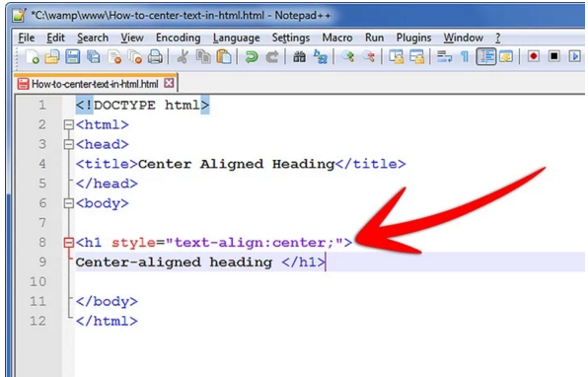Collapse the html tag fold marker

[69, 124]
